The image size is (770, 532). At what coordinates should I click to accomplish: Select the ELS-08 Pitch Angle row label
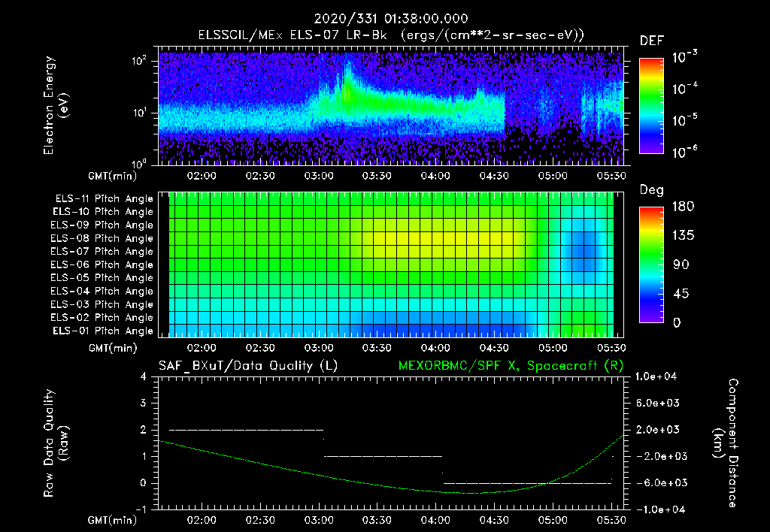point(102,238)
